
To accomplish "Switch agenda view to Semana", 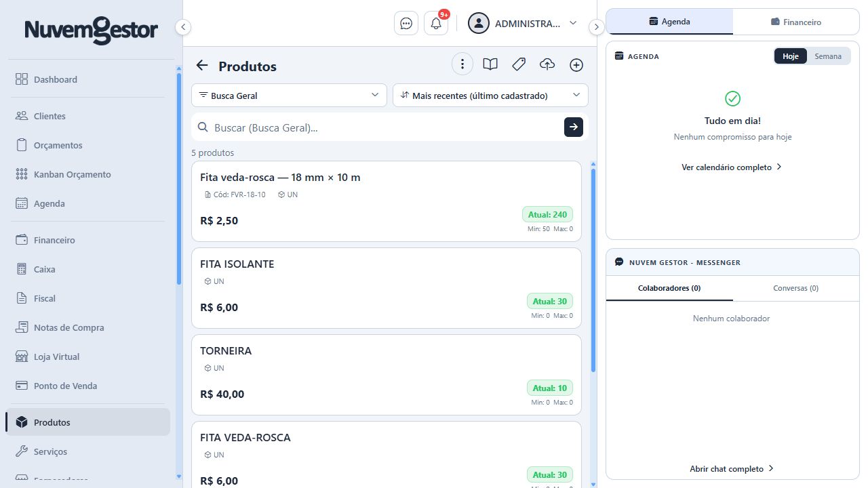I will click(828, 56).
